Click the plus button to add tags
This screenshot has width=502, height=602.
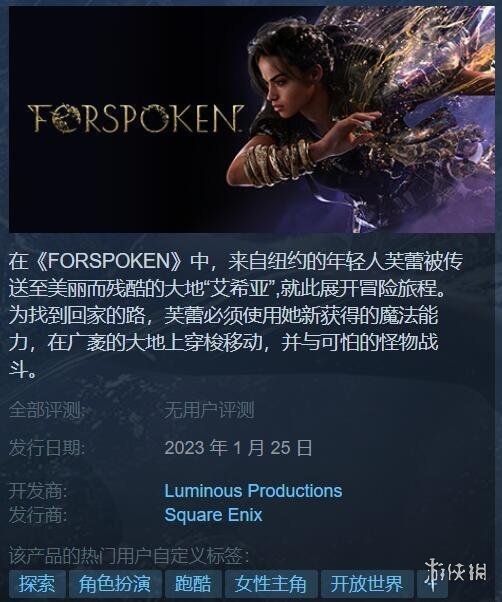432,584
